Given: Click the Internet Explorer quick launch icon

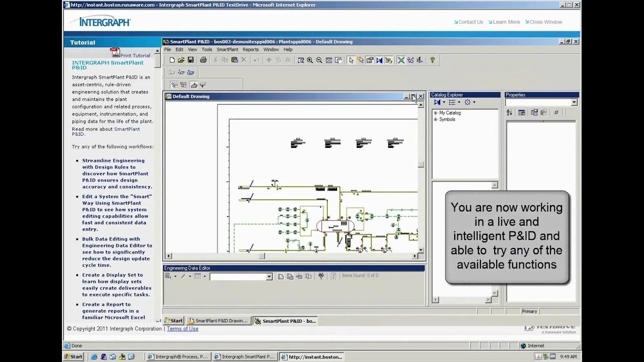Looking at the screenshot, I should 94,357.
